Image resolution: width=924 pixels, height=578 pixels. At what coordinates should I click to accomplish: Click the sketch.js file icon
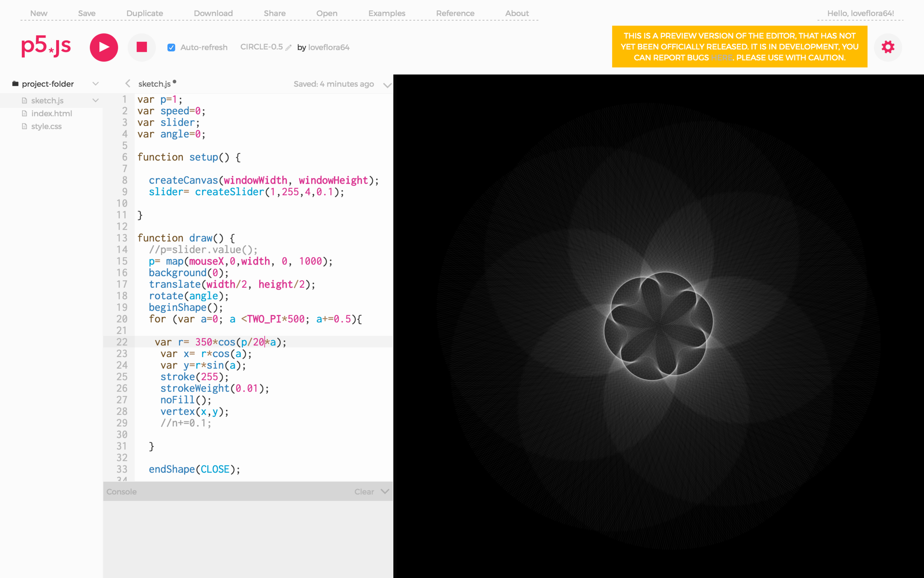(x=24, y=101)
